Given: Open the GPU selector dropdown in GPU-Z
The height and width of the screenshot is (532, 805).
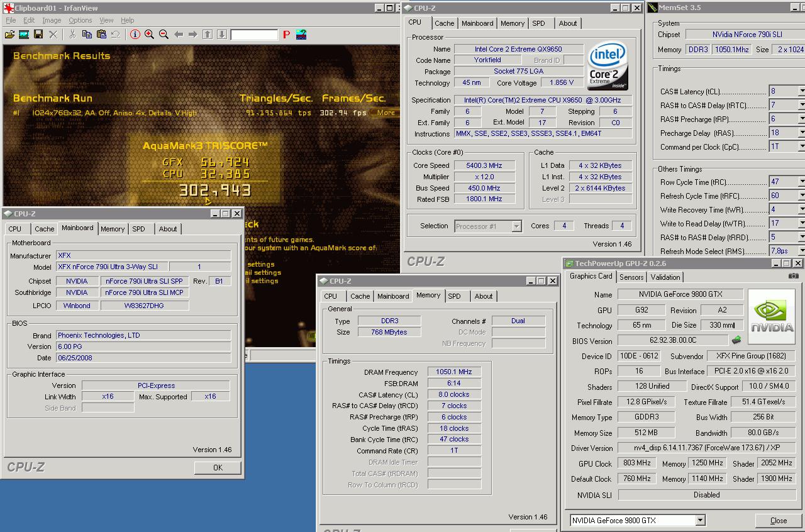Looking at the screenshot, I should click(x=700, y=521).
